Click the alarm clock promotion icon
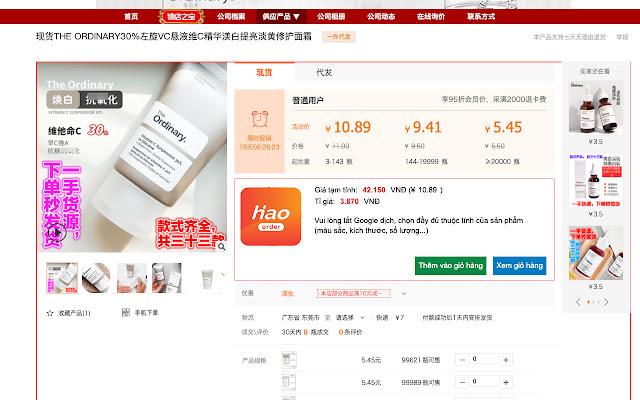640x400 pixels. (x=260, y=120)
